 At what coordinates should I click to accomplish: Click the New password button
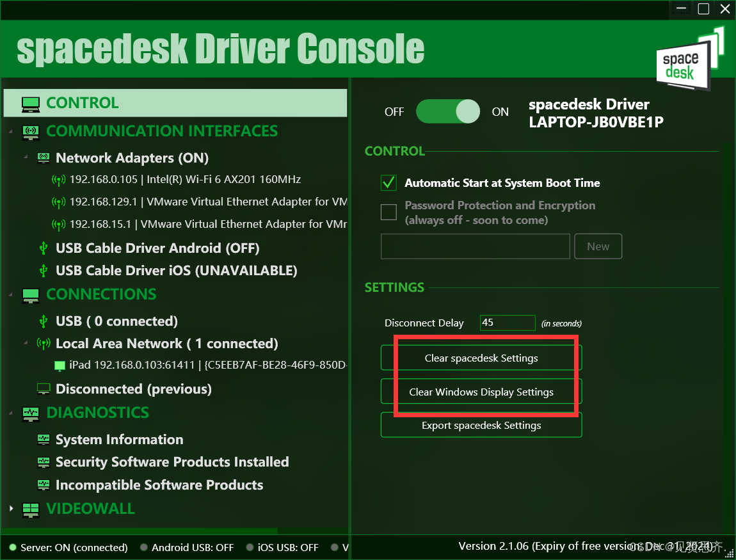point(598,246)
